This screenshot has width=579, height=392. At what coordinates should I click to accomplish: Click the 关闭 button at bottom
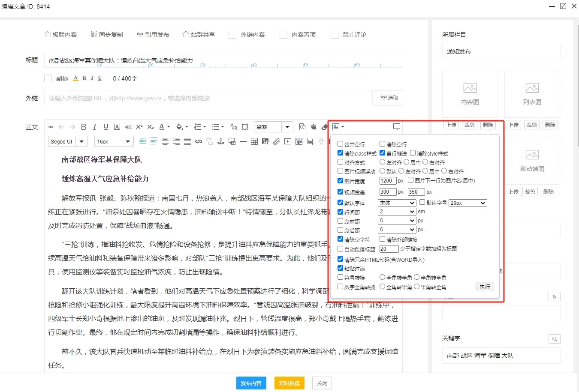tap(322, 383)
